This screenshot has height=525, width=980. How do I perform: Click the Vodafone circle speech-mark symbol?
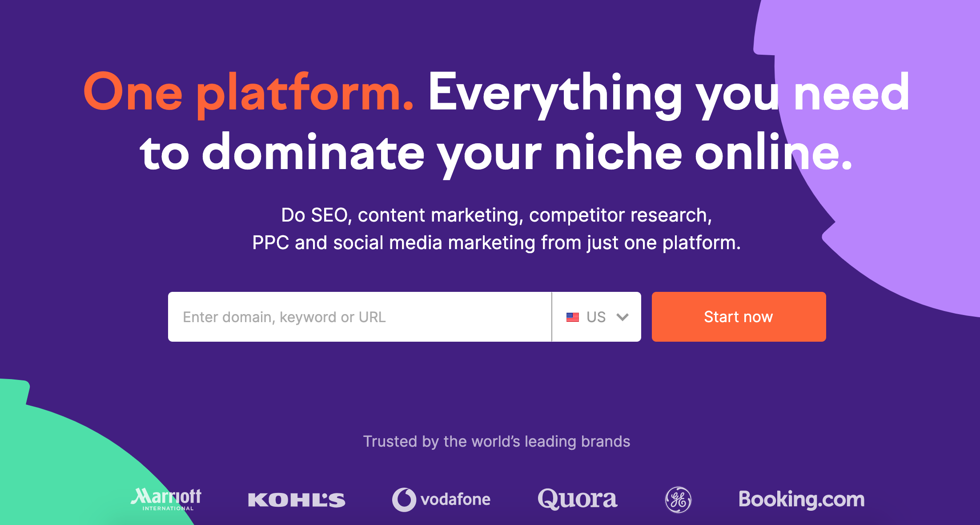(403, 499)
